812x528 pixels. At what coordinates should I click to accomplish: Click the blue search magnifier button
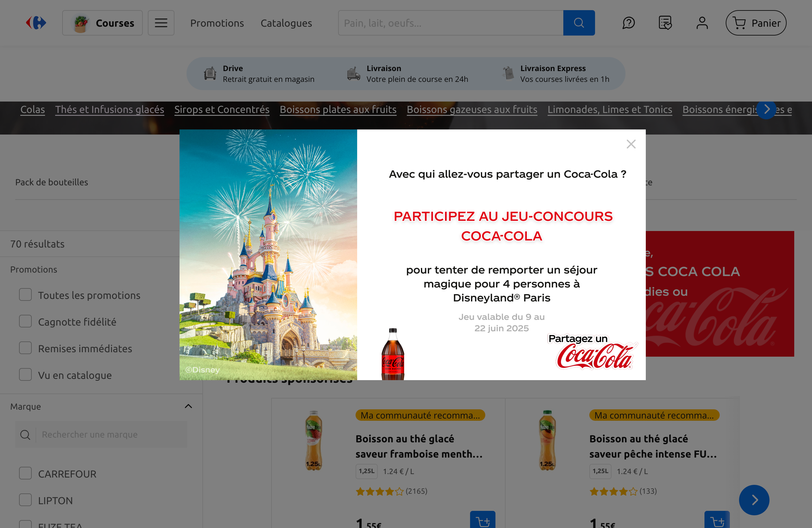tap(579, 23)
